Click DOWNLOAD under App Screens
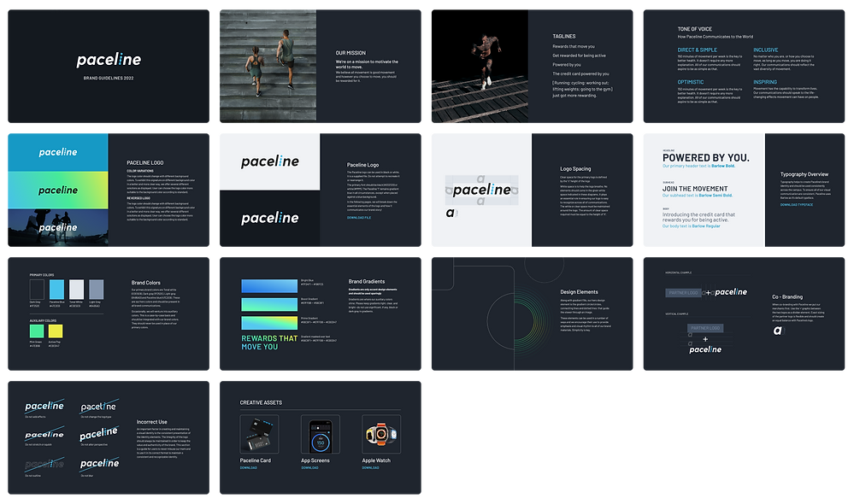The image size is (854, 504). tap(310, 467)
